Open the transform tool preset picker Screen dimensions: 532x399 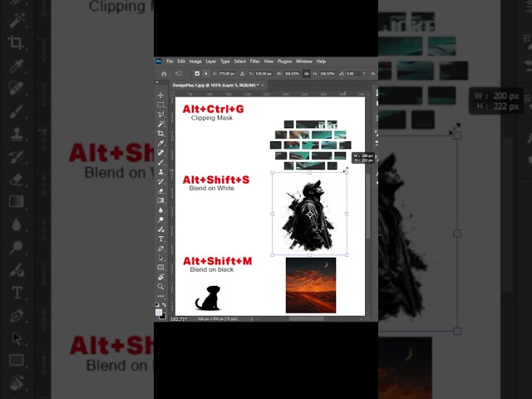(179, 74)
